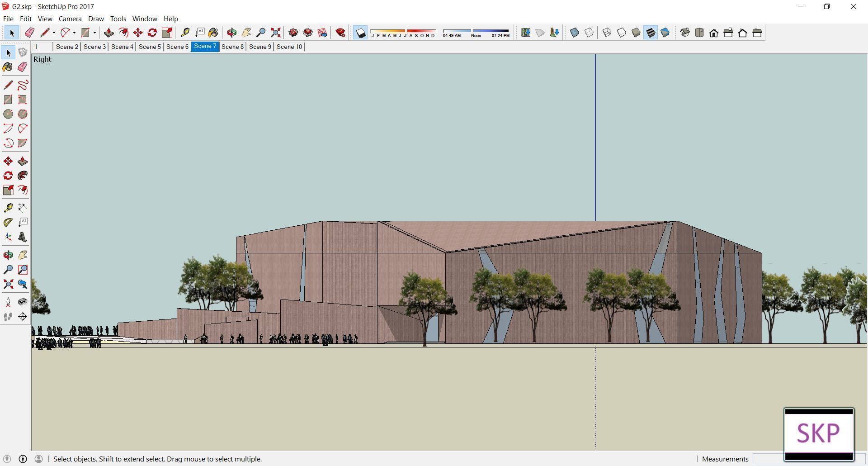Adjust the shadow date month slider

pyautogui.click(x=403, y=33)
